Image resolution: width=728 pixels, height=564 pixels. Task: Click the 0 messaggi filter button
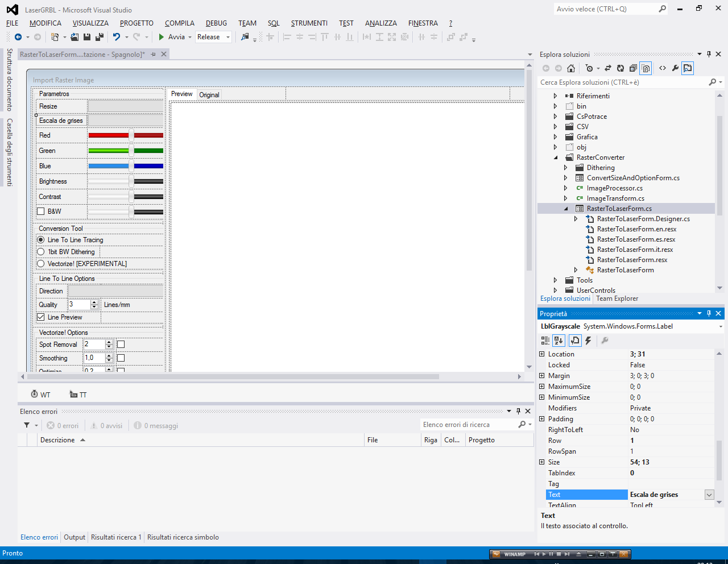156,425
